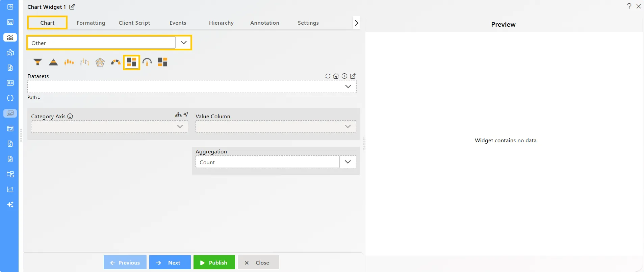Go to the Hierarchy tab

coord(221,23)
